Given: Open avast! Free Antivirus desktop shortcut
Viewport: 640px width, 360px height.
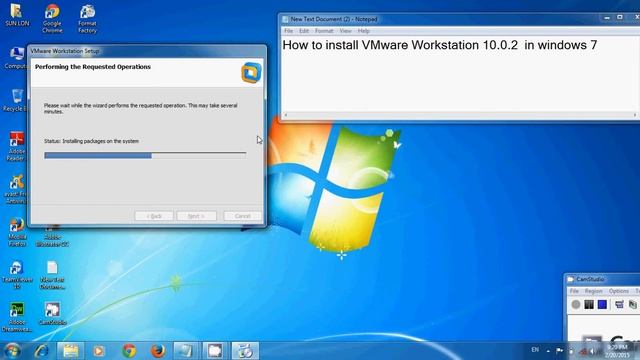Looking at the screenshot, I should (x=16, y=189).
